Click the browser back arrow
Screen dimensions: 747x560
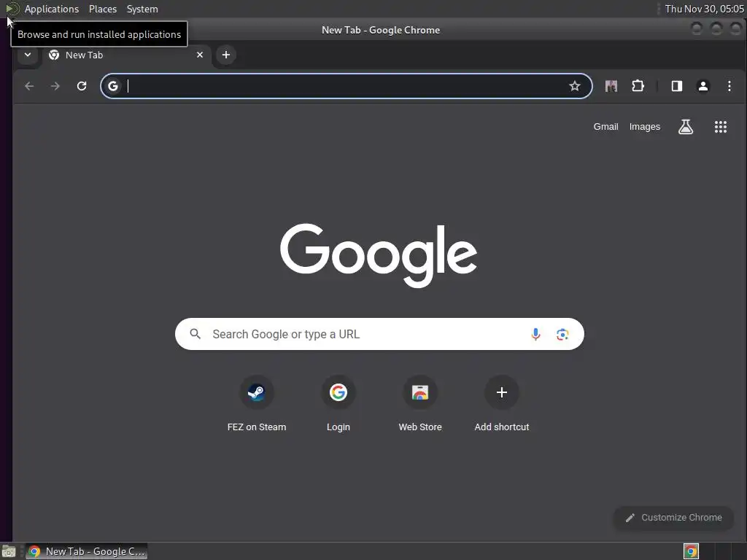click(x=29, y=86)
